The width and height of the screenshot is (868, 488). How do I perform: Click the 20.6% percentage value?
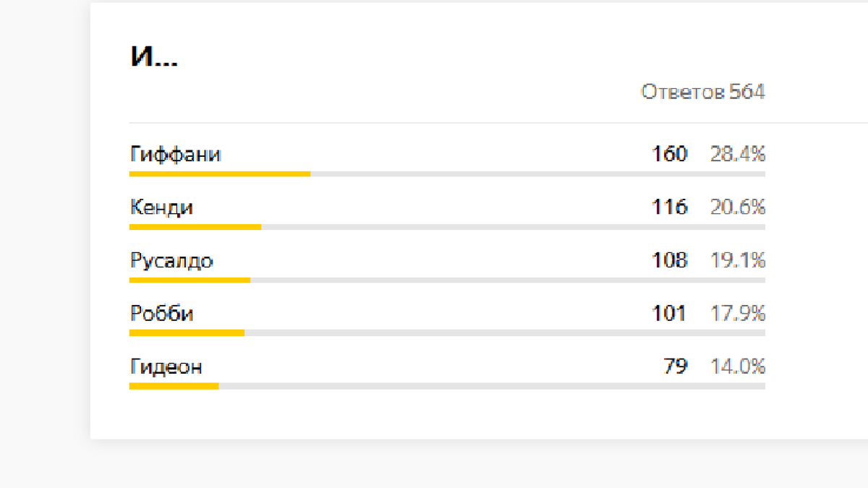(737, 208)
